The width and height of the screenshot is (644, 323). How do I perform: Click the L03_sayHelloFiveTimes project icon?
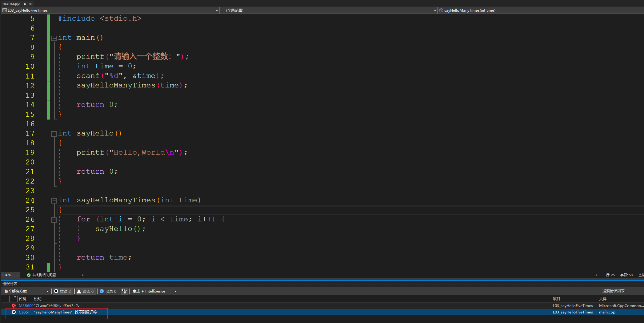[4, 10]
